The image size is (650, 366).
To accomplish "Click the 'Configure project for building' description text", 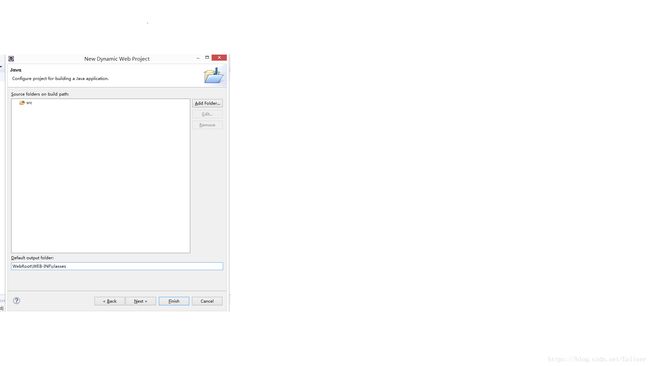I will 61,78.
